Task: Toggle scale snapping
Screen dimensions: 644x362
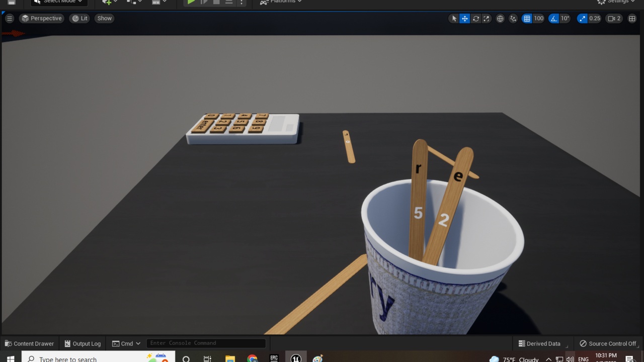Action: (582, 19)
